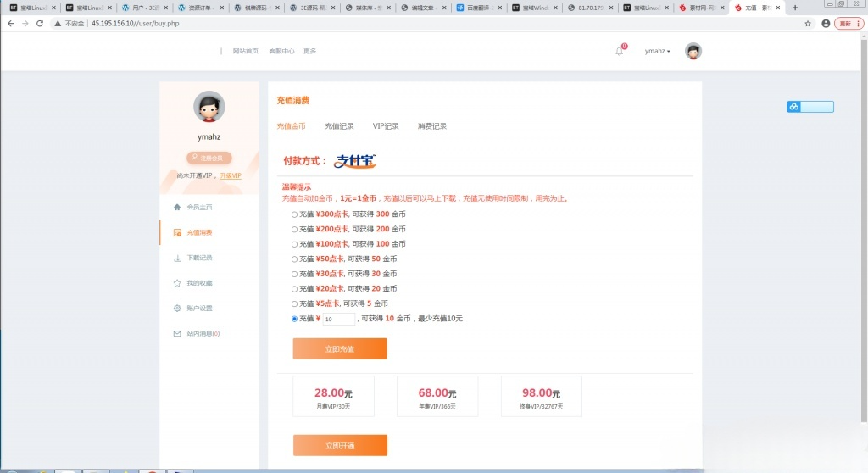868x473 pixels.
Task: Open the ymahz user dropdown menu
Action: point(657,51)
